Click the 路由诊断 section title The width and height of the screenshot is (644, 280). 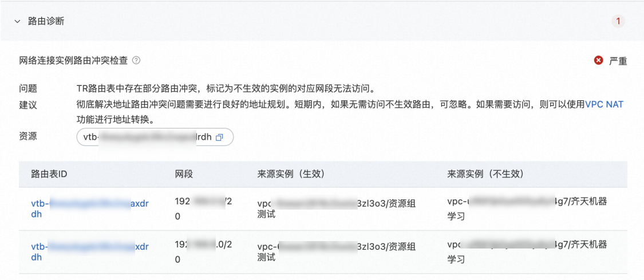pyautogui.click(x=46, y=21)
